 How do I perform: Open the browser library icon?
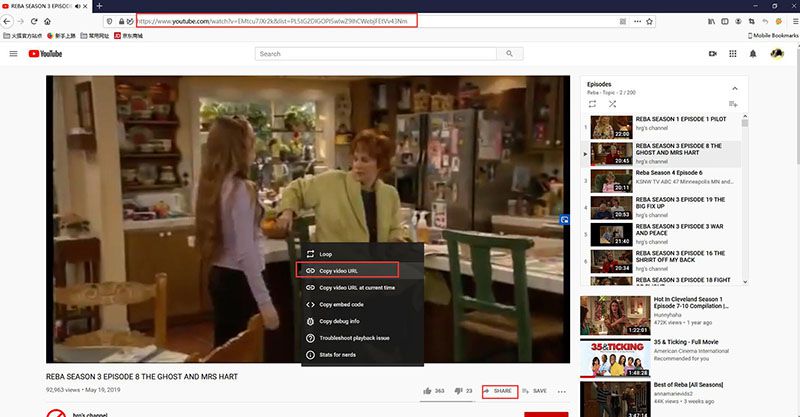[711, 21]
